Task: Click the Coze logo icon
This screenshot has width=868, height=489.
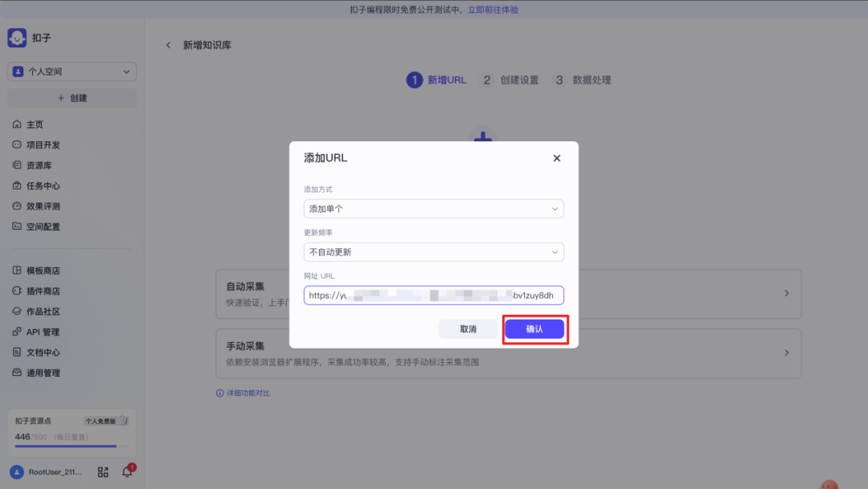Action: click(17, 38)
